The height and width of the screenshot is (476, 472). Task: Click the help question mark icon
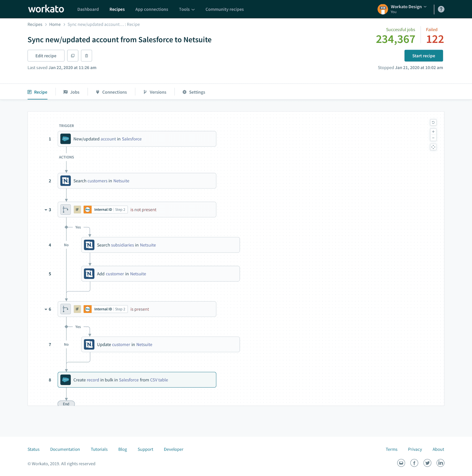pyautogui.click(x=441, y=9)
